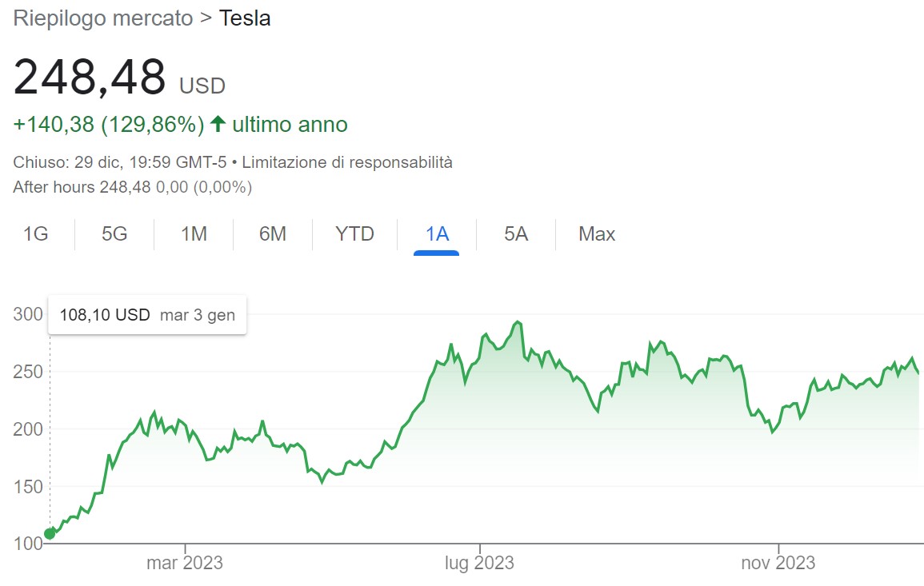Switch to the 6M range tab
Viewport: 924px width, 586px height.
[x=273, y=233]
